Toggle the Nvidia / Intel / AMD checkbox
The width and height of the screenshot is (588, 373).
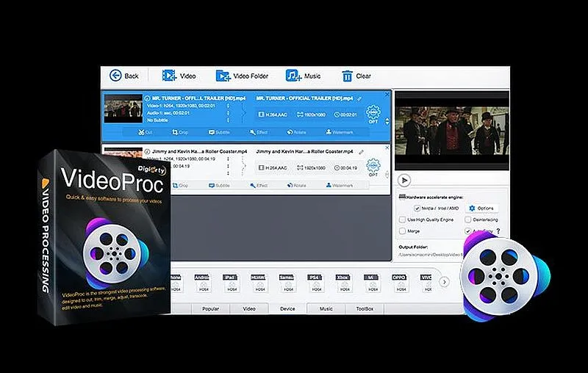point(417,209)
